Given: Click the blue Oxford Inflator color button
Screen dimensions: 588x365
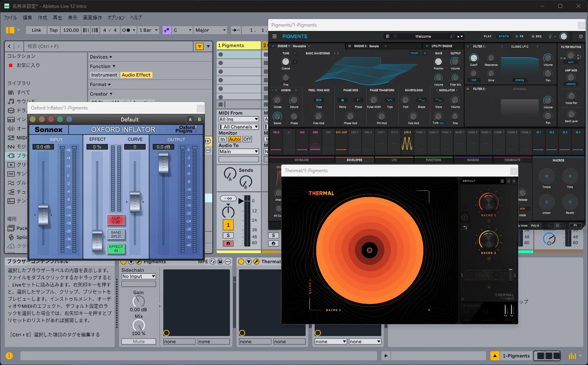Looking at the screenshot, I should pos(69,119).
